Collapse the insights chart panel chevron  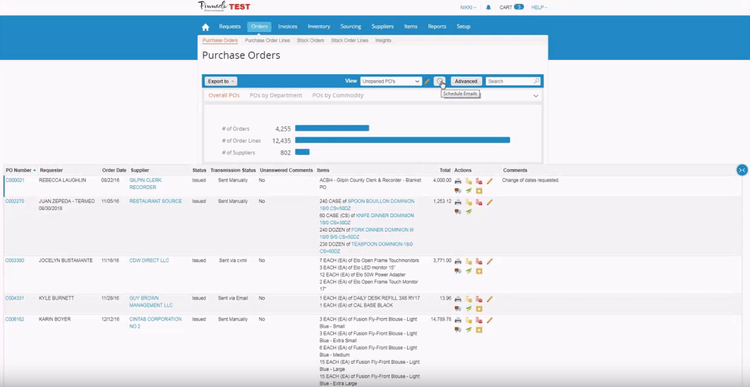[x=536, y=96]
